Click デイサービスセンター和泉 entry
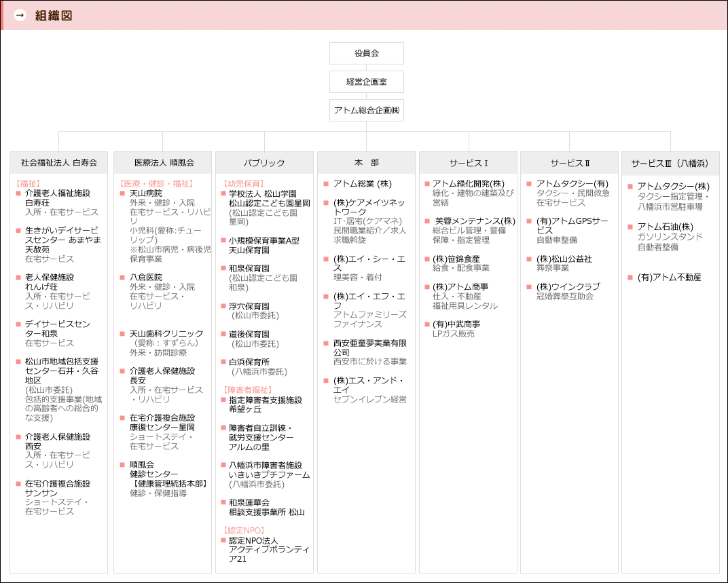The width and height of the screenshot is (728, 583). pyautogui.click(x=57, y=328)
